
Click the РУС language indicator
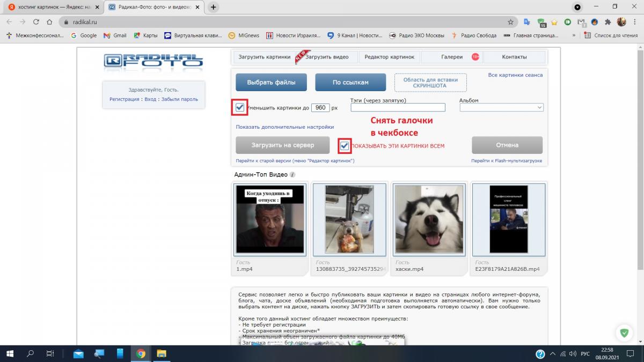[586, 354]
